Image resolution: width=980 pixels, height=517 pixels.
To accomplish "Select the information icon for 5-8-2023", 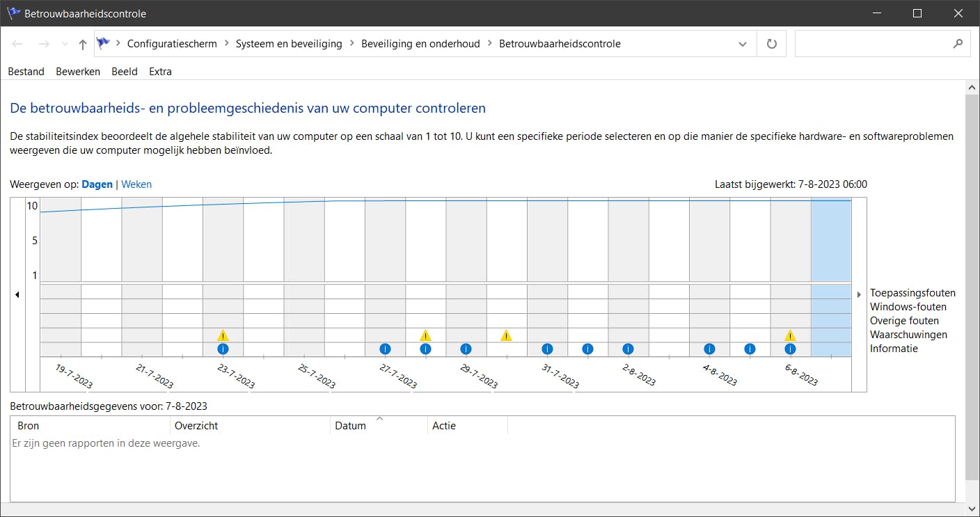I will pyautogui.click(x=750, y=349).
